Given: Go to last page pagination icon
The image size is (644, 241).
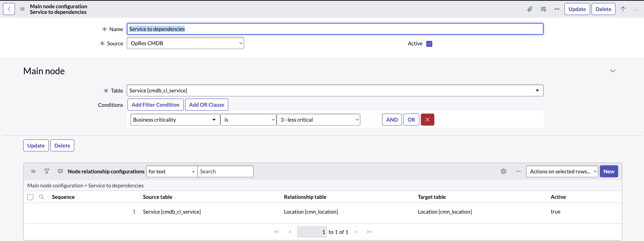Looking at the screenshot, I should pyautogui.click(x=369, y=232).
